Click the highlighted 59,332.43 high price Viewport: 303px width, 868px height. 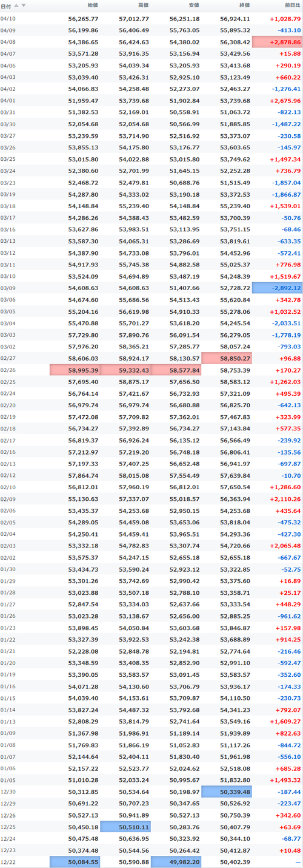click(x=125, y=370)
